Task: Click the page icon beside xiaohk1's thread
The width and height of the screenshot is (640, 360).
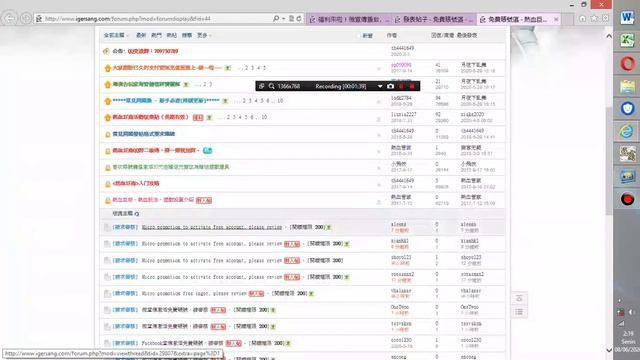Action: point(107,244)
